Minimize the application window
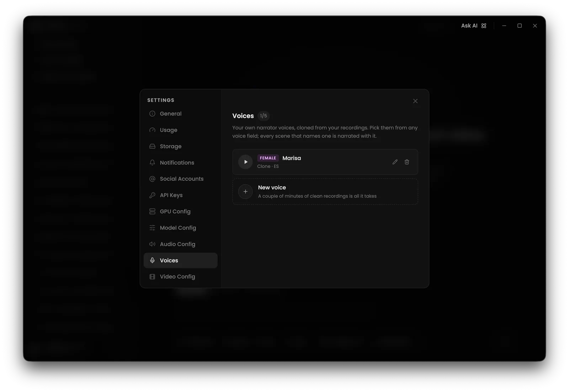The width and height of the screenshot is (569, 392). [x=504, y=26]
